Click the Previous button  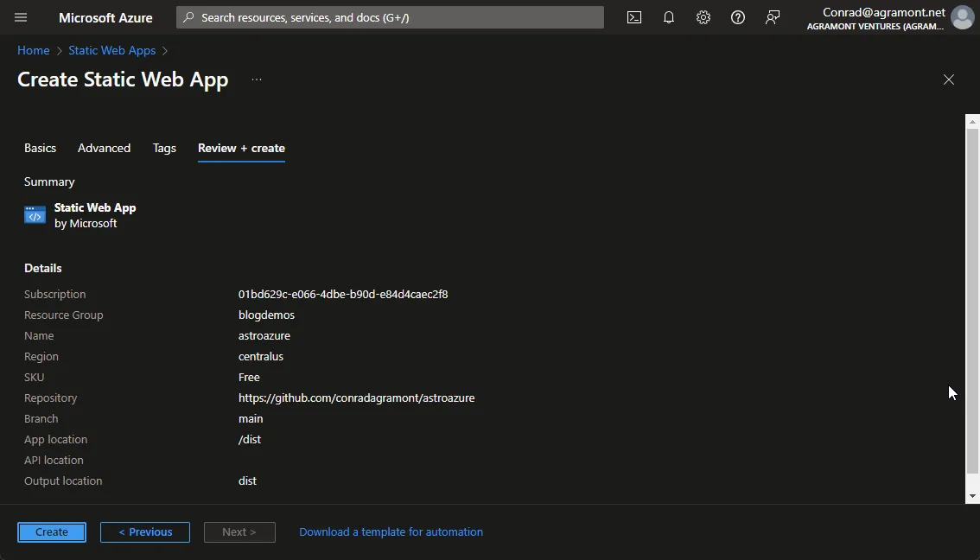pyautogui.click(x=145, y=531)
